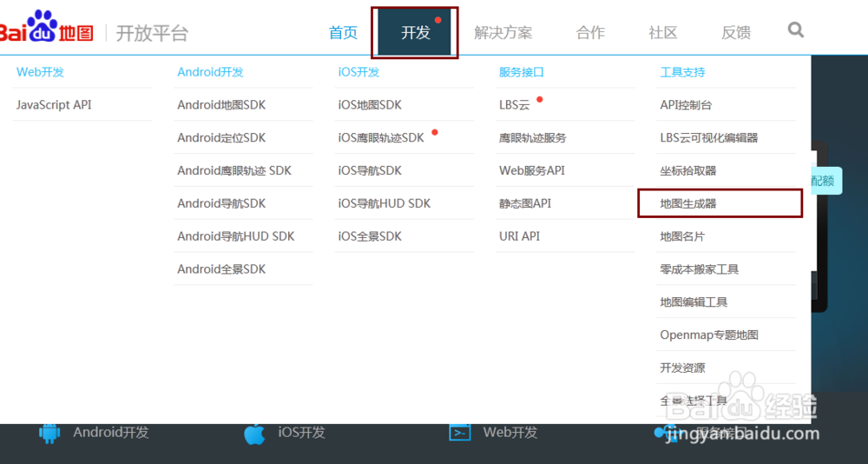
Task: Open the 合作 nav menu
Action: (590, 33)
